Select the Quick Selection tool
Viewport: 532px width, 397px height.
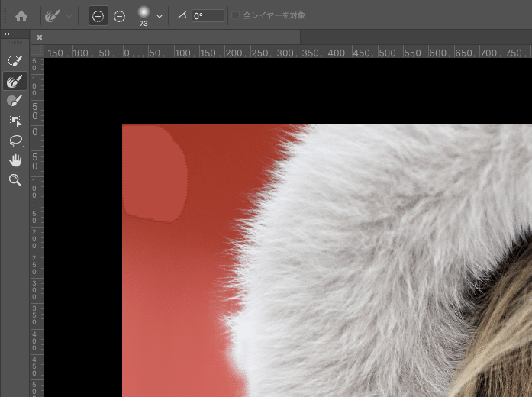[15, 61]
